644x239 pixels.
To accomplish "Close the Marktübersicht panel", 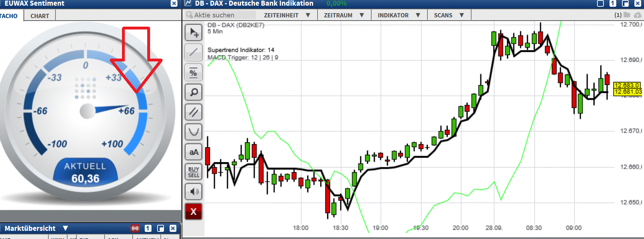I will click(173, 228).
